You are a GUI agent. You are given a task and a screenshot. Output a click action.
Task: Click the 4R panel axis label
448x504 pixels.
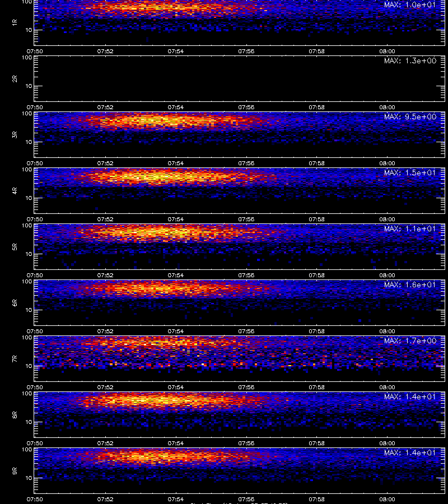[x=15, y=190]
